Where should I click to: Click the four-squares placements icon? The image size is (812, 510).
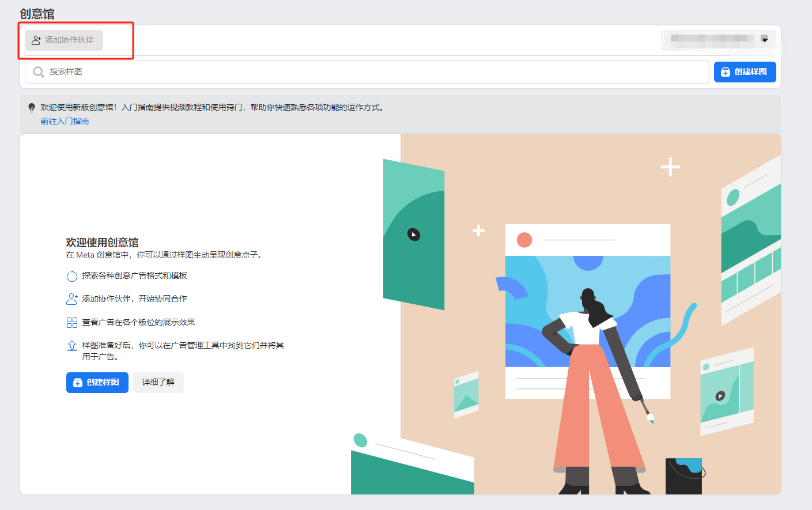click(x=72, y=323)
